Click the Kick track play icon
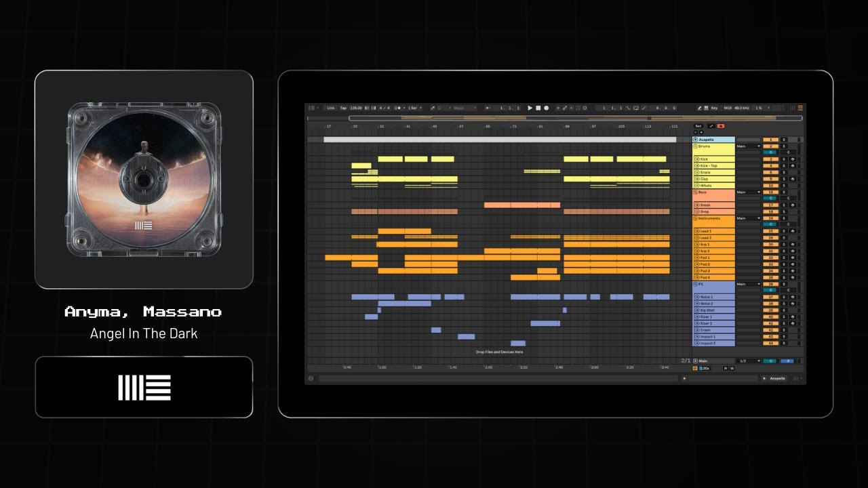The width and height of the screenshot is (868, 488). point(697,159)
